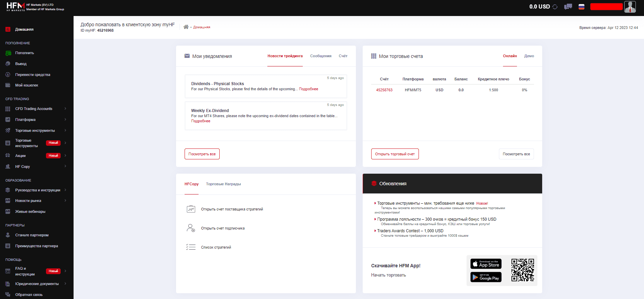Screen dimensions: 644x299
Task: Get the app on Google Play badge
Action: (x=486, y=277)
